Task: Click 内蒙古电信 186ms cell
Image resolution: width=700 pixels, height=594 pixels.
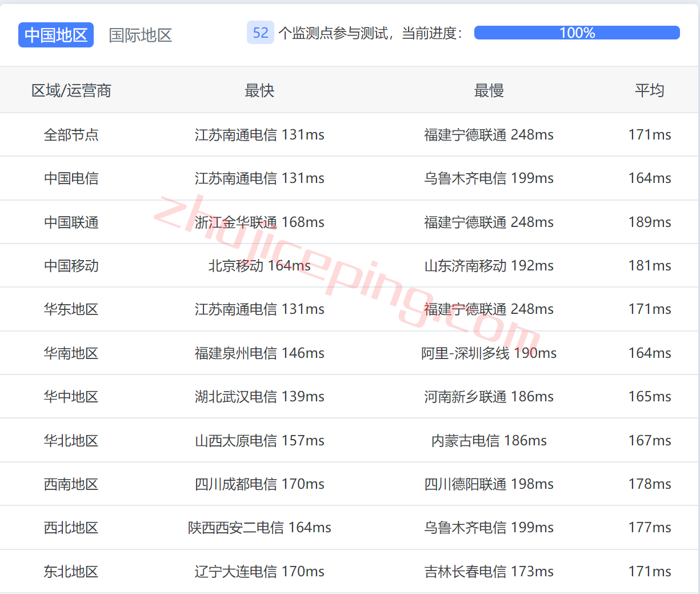Action: (x=489, y=440)
